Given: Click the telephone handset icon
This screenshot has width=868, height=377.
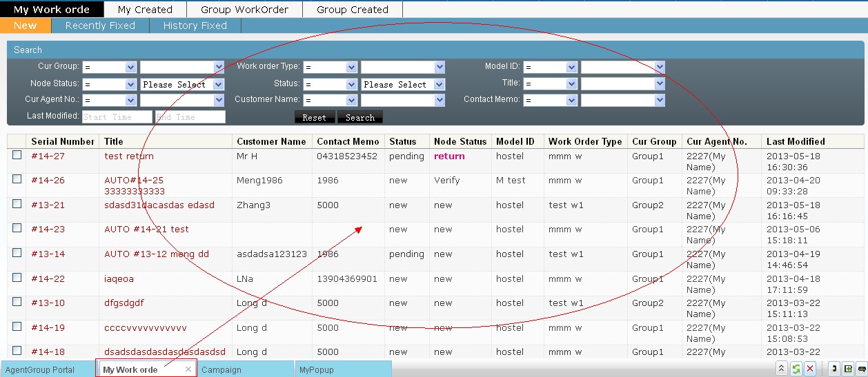Looking at the screenshot, I should pos(834,369).
